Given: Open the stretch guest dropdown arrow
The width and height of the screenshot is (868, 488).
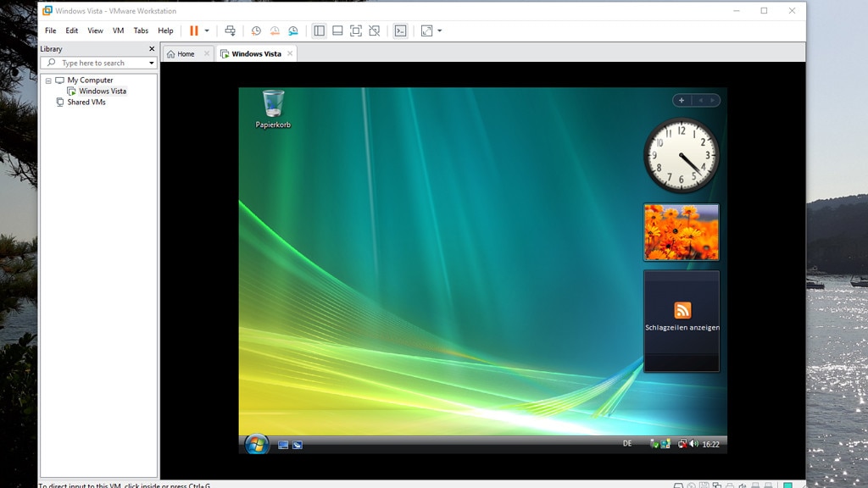Looking at the screenshot, I should point(440,31).
